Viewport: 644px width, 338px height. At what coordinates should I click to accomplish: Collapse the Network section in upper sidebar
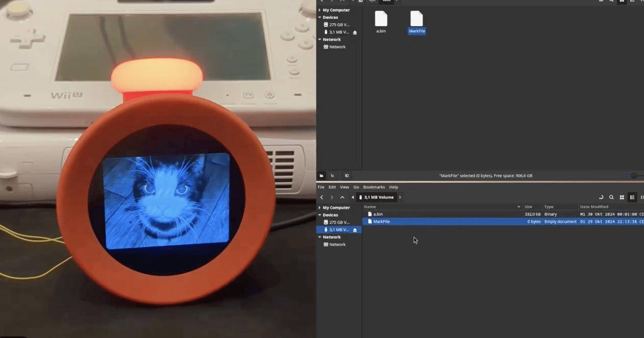320,39
